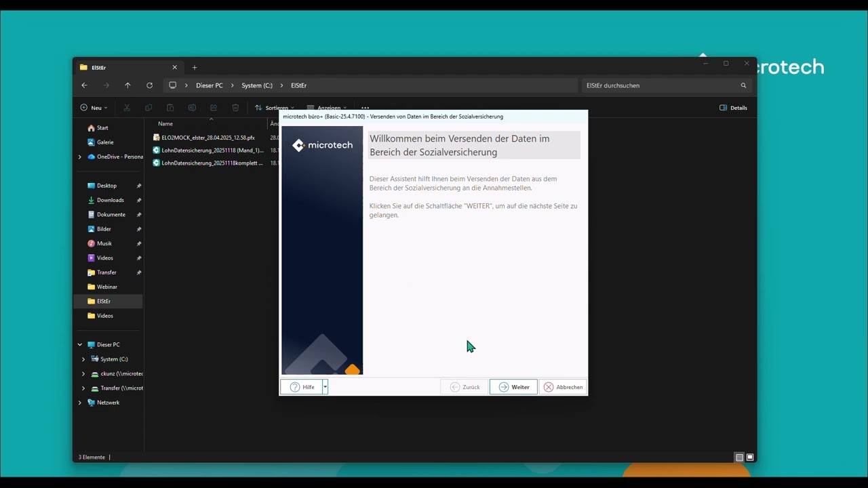Select System (C:) in the address breadcrumb
Image resolution: width=868 pixels, height=488 pixels.
257,85
